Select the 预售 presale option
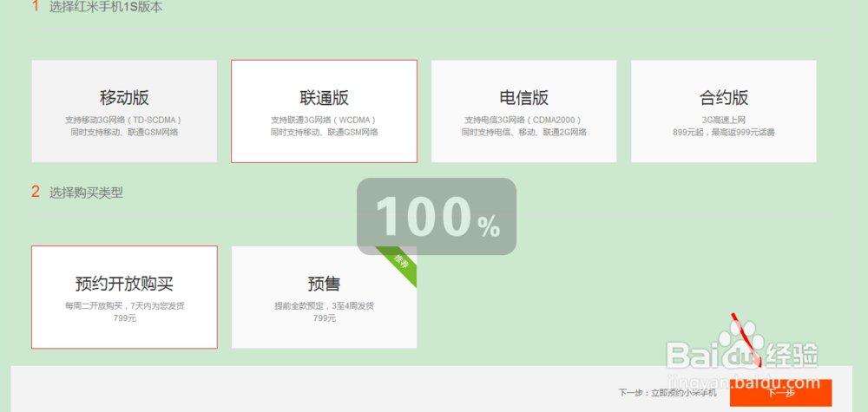This screenshot has width=868, height=412. (x=324, y=297)
